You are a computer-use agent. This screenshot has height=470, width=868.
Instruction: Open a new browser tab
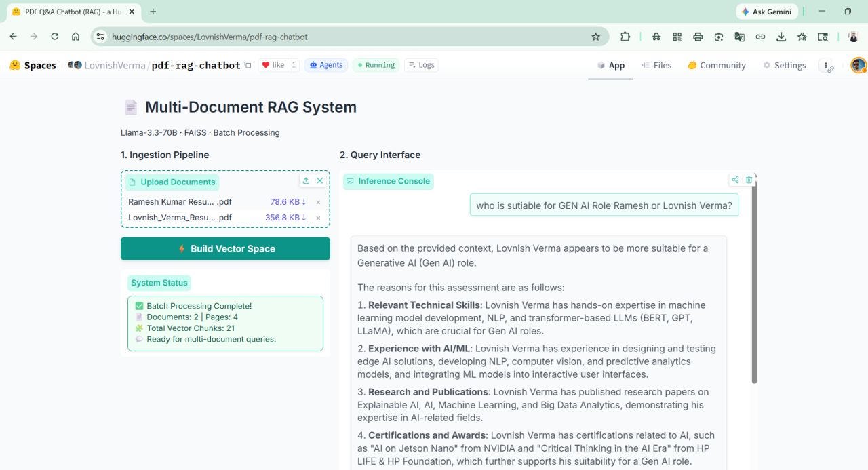153,12
